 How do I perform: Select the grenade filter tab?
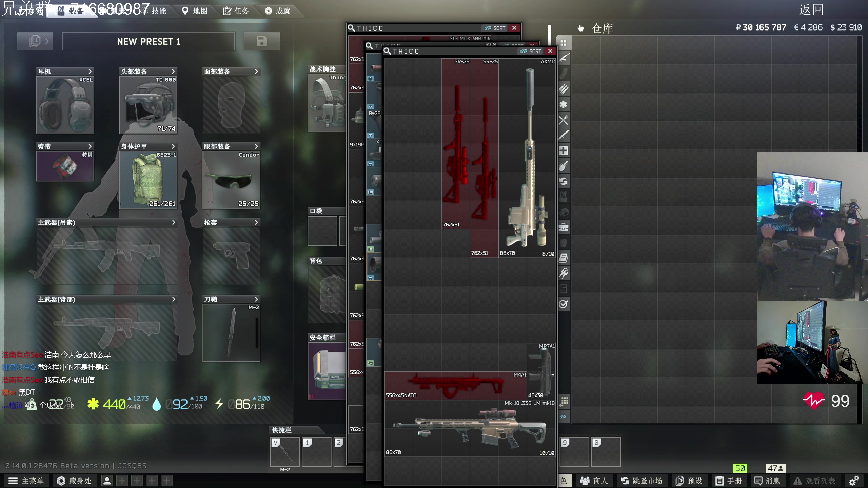click(x=564, y=166)
